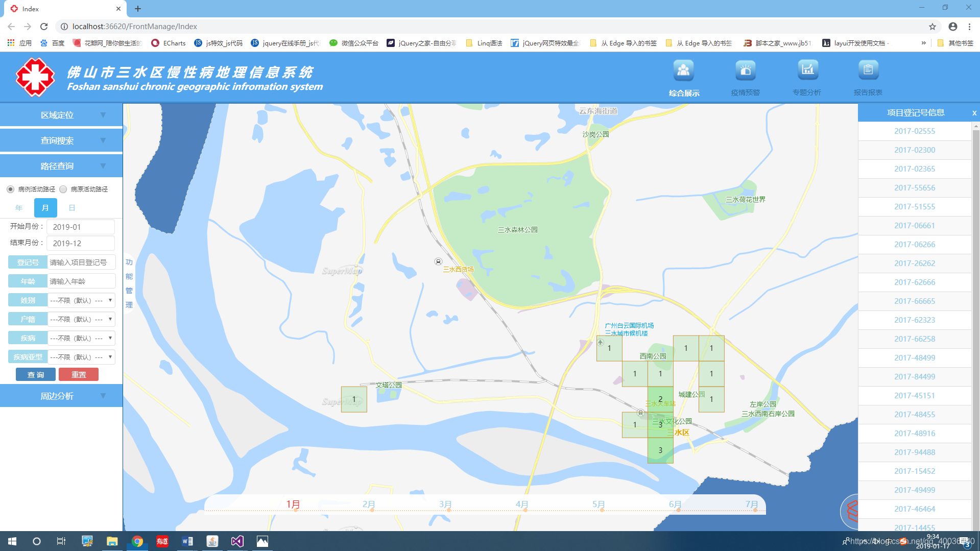980x551 pixels.
Task: Open the 综合展示 module icon
Action: click(x=684, y=70)
